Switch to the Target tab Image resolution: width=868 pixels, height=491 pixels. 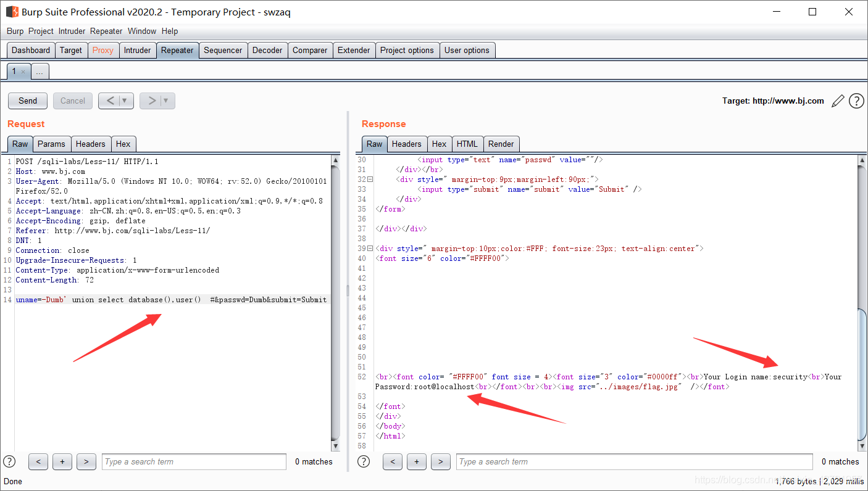[71, 50]
